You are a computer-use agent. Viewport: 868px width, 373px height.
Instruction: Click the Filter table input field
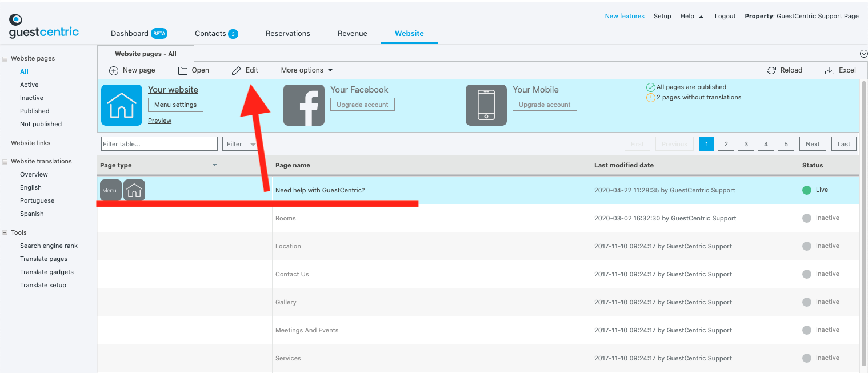tap(159, 144)
